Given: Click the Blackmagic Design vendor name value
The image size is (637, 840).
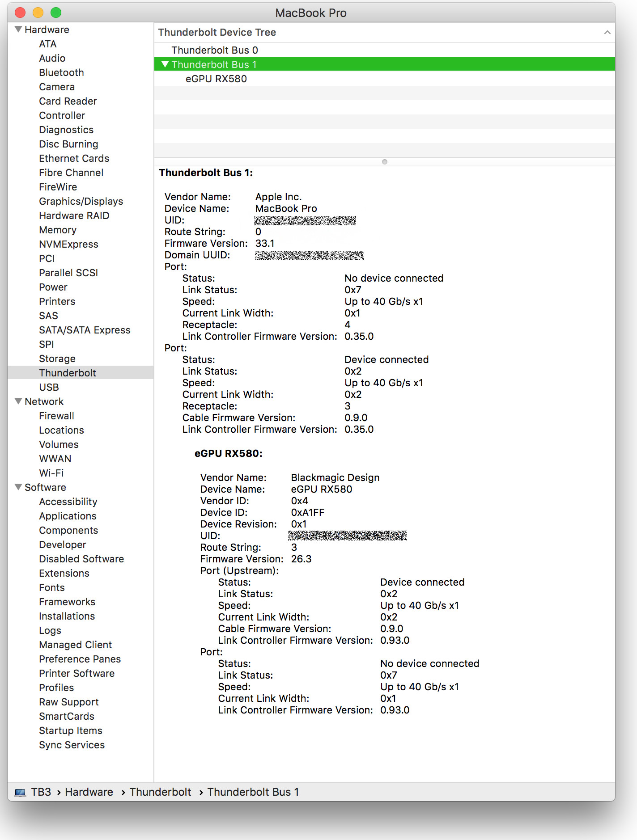Looking at the screenshot, I should 335,477.
